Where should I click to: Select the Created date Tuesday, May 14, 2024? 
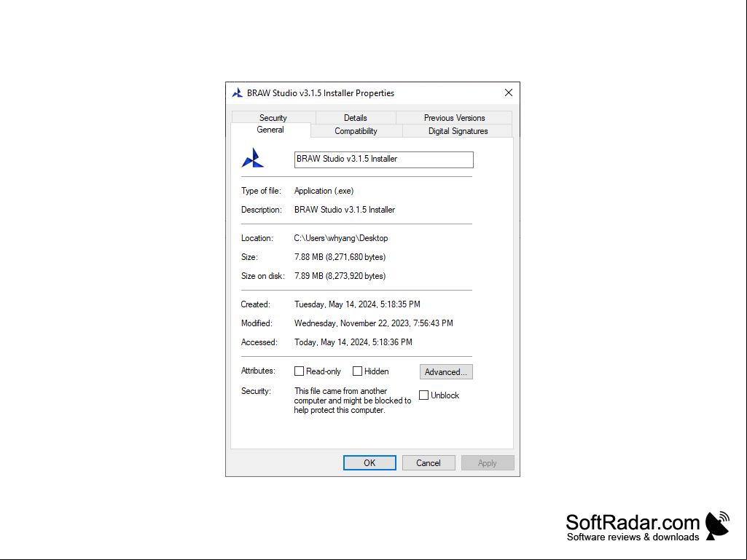point(357,304)
